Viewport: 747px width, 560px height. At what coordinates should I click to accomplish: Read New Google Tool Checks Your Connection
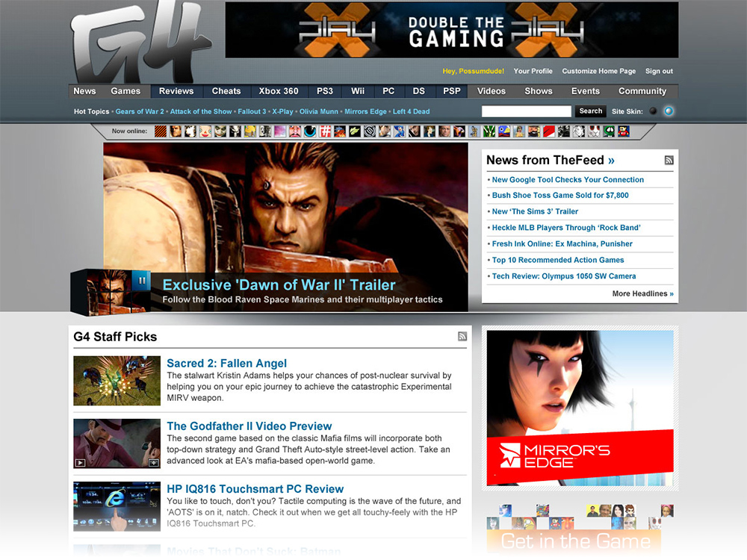pyautogui.click(x=568, y=179)
